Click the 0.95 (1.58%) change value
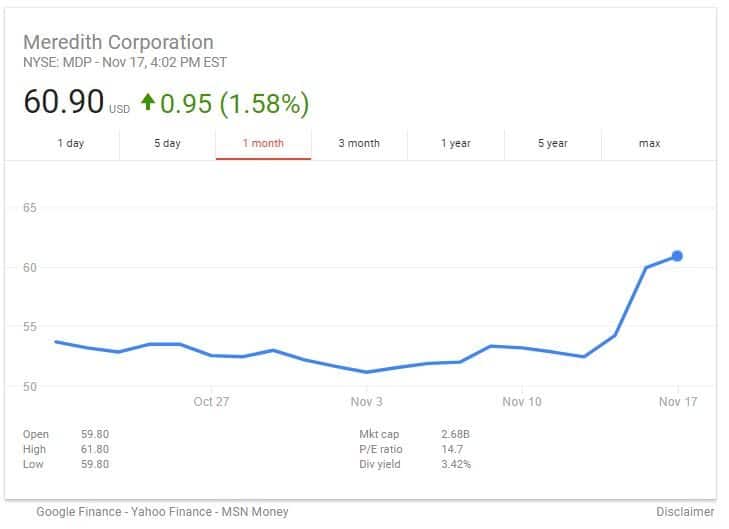 point(234,103)
